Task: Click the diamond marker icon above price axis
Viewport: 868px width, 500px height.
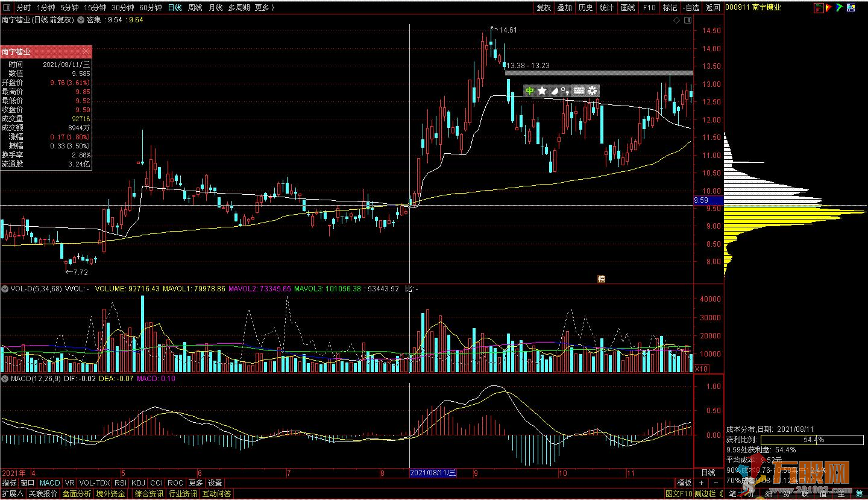Action: [x=677, y=20]
